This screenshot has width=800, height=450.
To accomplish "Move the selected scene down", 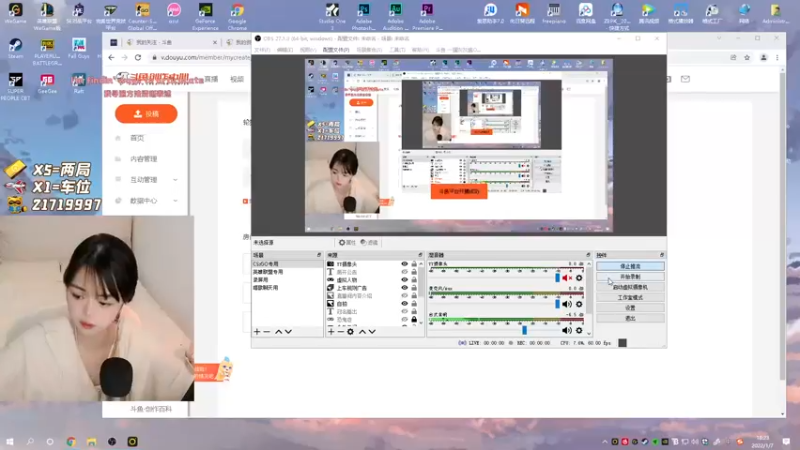I will 288,332.
